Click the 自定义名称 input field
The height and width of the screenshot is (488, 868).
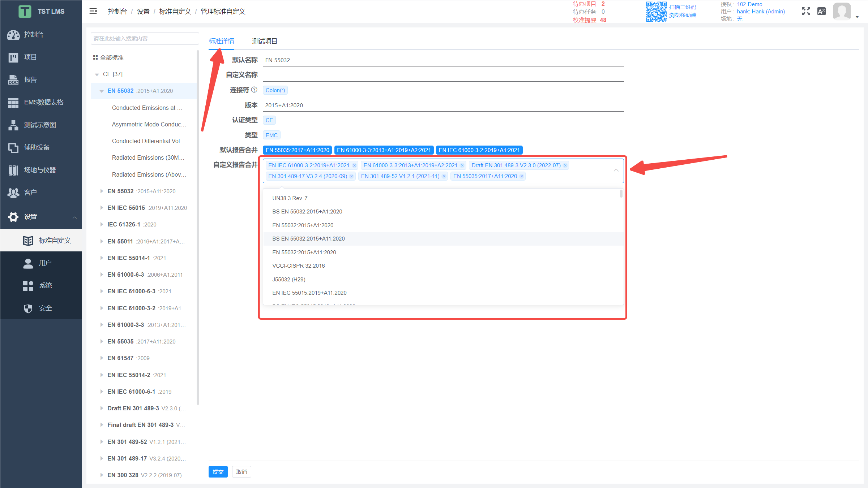click(x=443, y=75)
